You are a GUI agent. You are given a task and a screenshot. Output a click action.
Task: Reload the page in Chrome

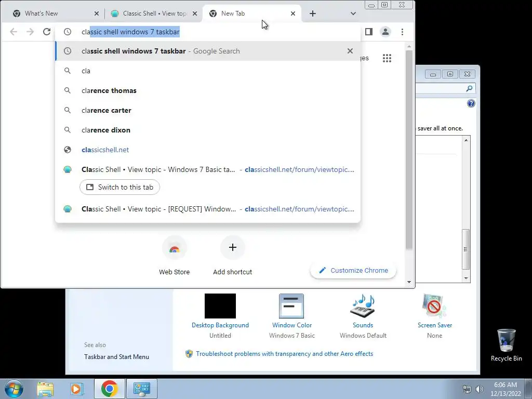[x=47, y=32]
